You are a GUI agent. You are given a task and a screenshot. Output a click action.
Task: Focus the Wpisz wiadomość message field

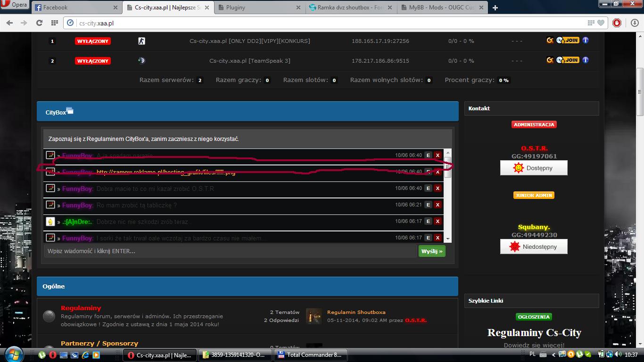pos(230,251)
